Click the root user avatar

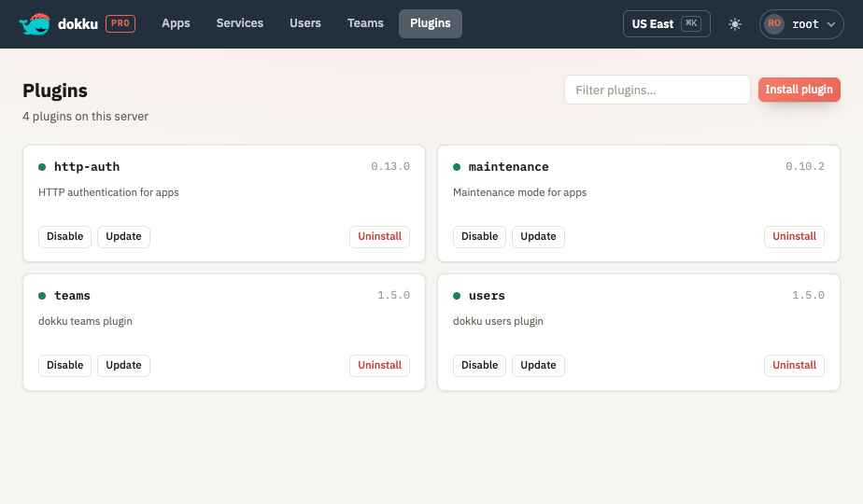tap(774, 23)
